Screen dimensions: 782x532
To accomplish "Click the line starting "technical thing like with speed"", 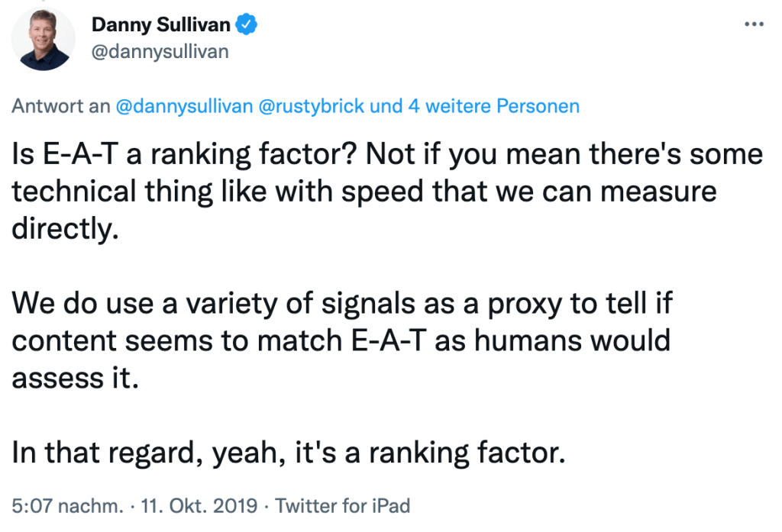I will point(364,192).
